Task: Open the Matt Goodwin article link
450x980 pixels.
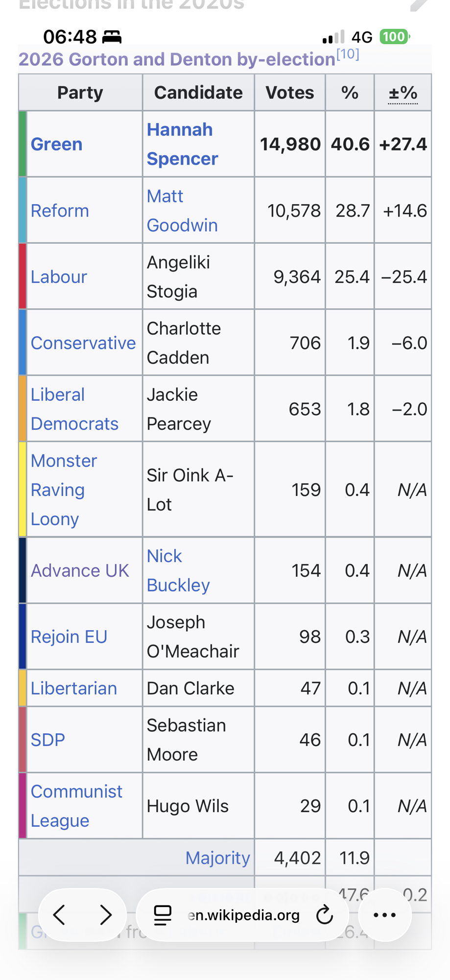Action: pyautogui.click(x=182, y=211)
